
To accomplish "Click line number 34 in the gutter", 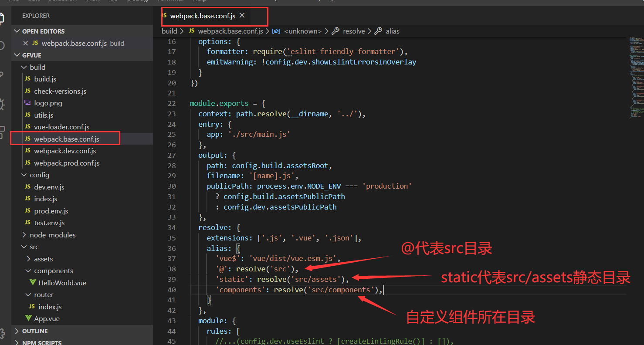I will pyautogui.click(x=171, y=227).
